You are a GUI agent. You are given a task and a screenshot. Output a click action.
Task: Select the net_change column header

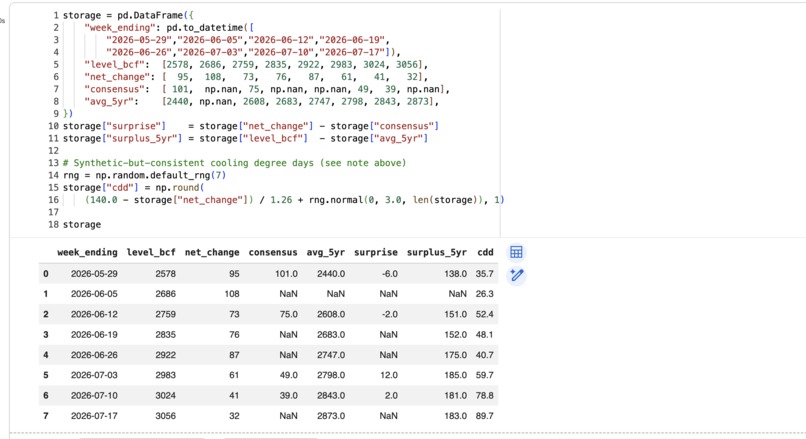[212, 252]
